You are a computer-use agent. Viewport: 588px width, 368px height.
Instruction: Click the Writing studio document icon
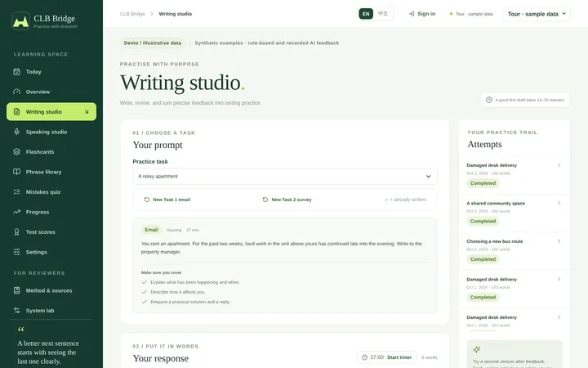pyautogui.click(x=16, y=111)
